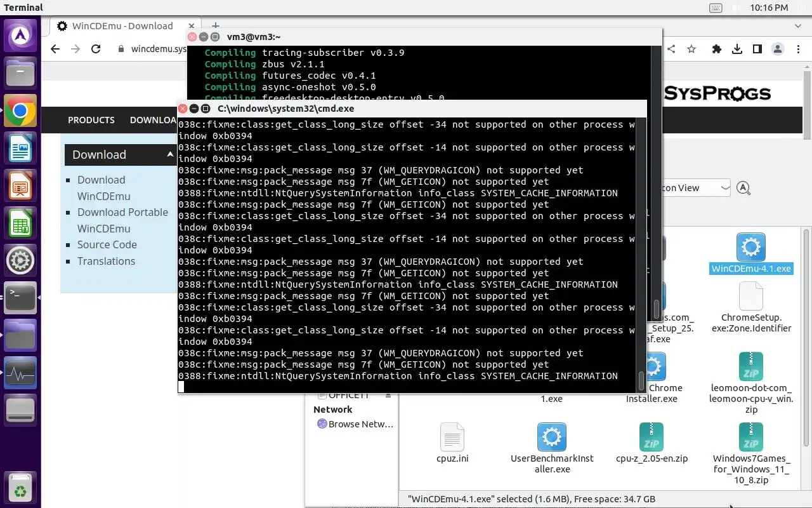The height and width of the screenshot is (508, 812).
Task: Go back in Chrome
Action: [55, 49]
